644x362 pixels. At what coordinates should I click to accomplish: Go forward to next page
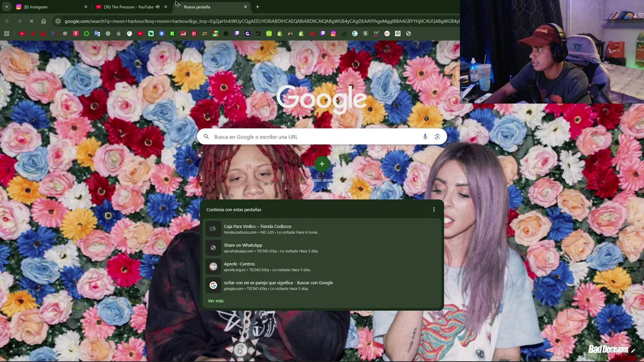[19, 21]
